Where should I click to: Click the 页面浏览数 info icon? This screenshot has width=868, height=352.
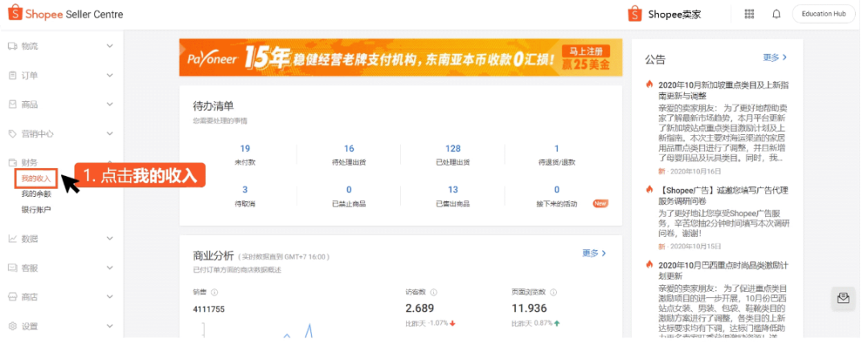[x=554, y=293]
